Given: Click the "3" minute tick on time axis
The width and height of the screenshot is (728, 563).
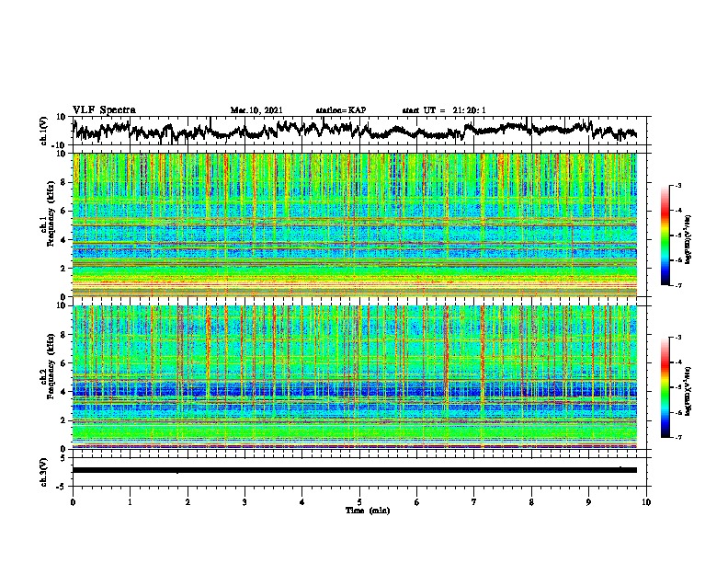Looking at the screenshot, I should pos(245,502).
